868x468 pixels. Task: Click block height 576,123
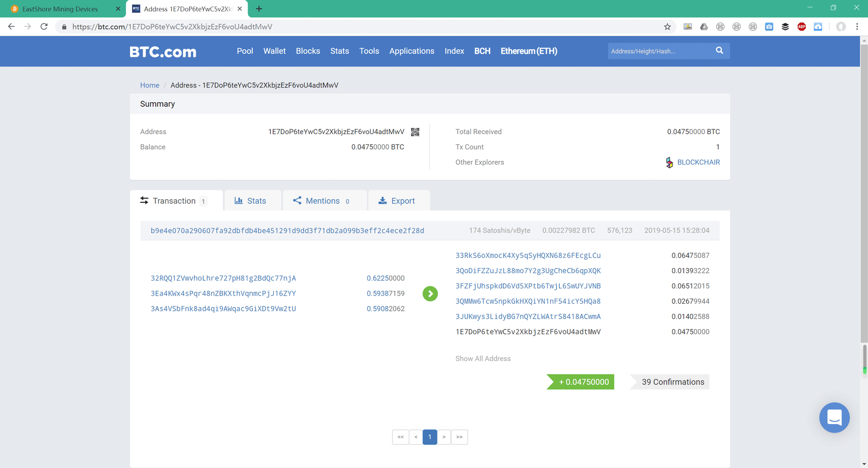(x=619, y=230)
